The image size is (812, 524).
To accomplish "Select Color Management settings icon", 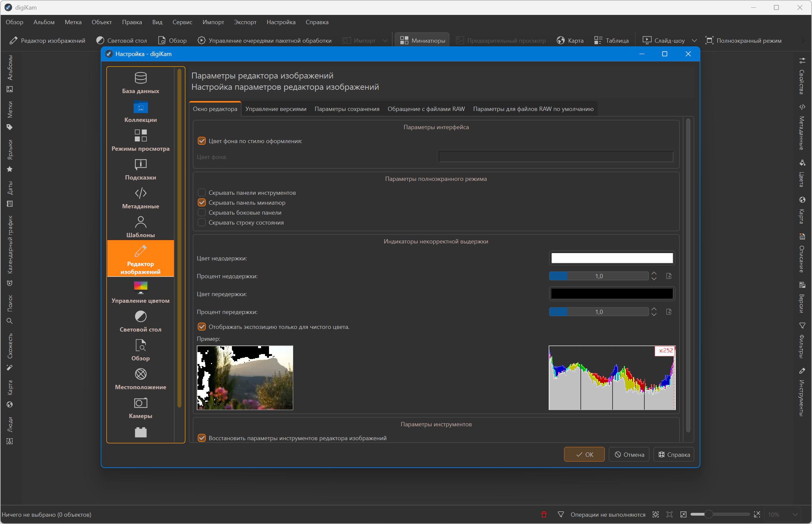I will point(140,288).
